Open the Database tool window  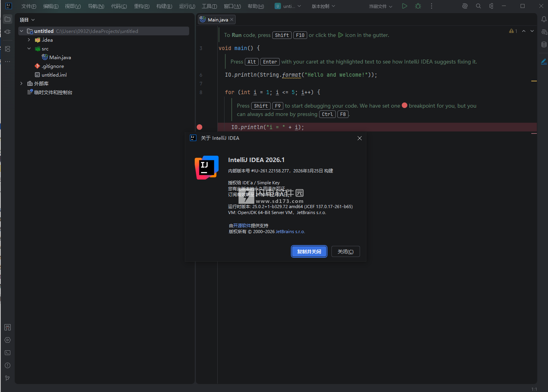click(544, 44)
